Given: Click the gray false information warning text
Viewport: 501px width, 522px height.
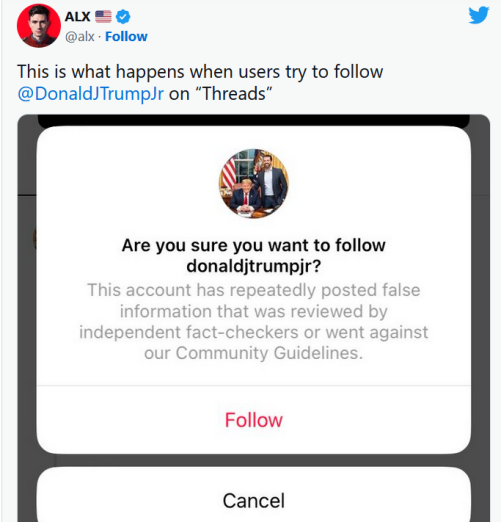Looking at the screenshot, I should coord(254,321).
